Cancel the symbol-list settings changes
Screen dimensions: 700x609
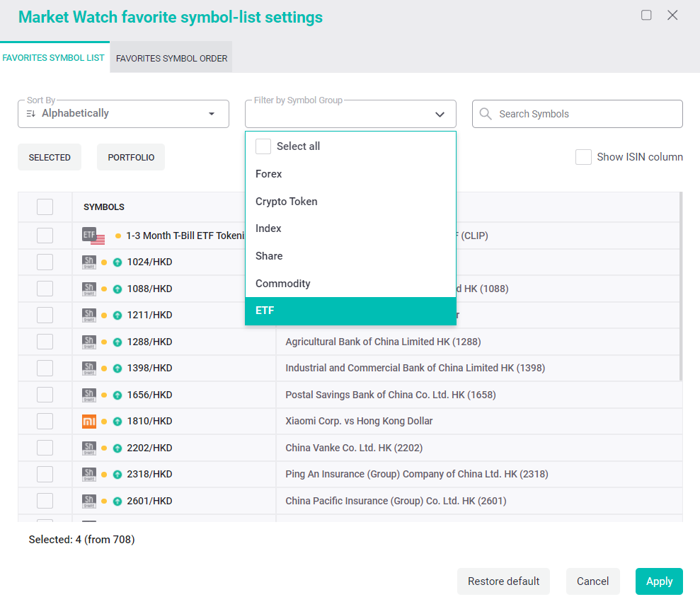click(593, 581)
